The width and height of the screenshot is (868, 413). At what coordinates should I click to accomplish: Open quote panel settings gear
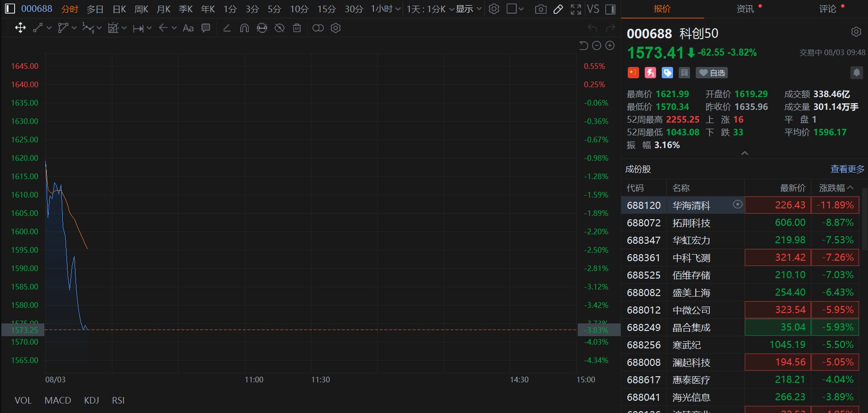pyautogui.click(x=856, y=32)
